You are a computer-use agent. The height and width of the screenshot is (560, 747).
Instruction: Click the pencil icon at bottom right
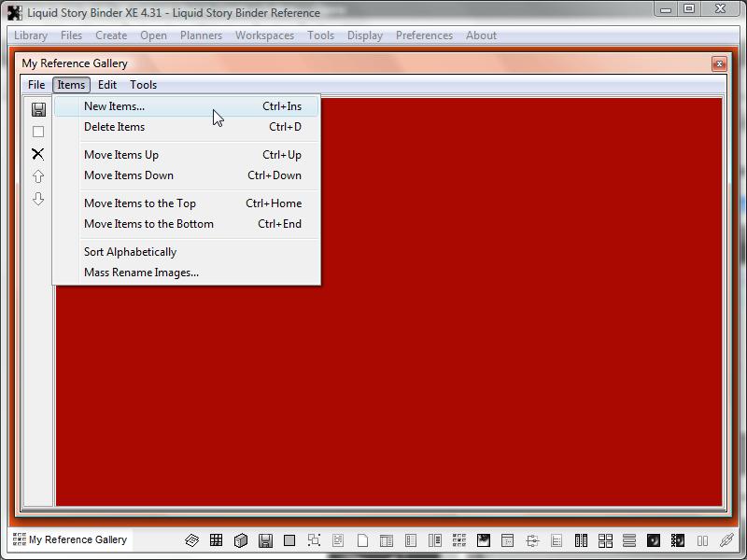coord(726,540)
